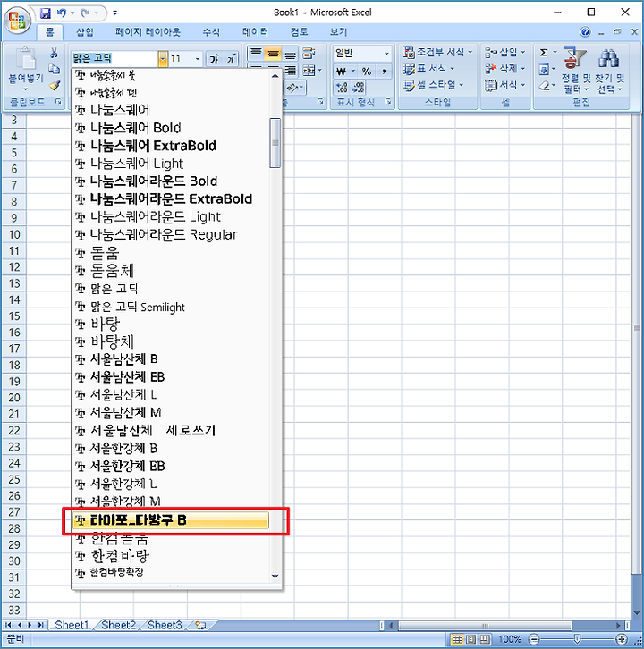Click the AutoSum sigma icon
The image size is (644, 649).
(x=544, y=52)
